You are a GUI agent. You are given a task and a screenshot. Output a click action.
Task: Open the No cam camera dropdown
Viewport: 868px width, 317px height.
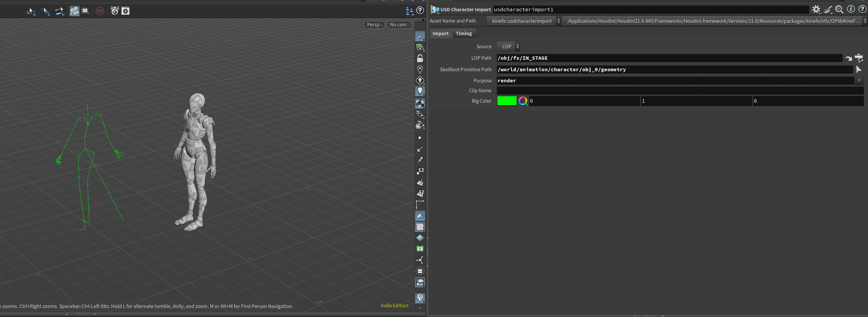pyautogui.click(x=399, y=25)
